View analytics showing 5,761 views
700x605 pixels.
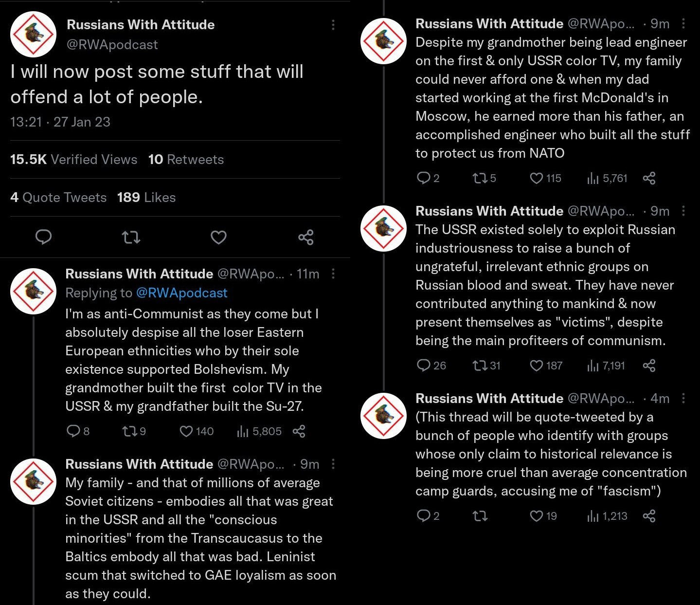pos(607,178)
